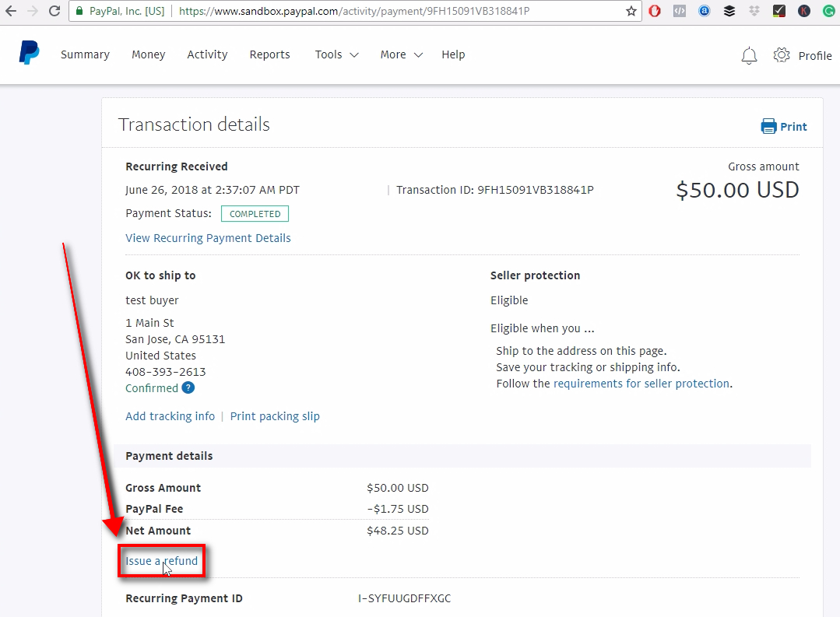The image size is (840, 617).
Task: Bookmark this page with the star icon
Action: coord(631,11)
